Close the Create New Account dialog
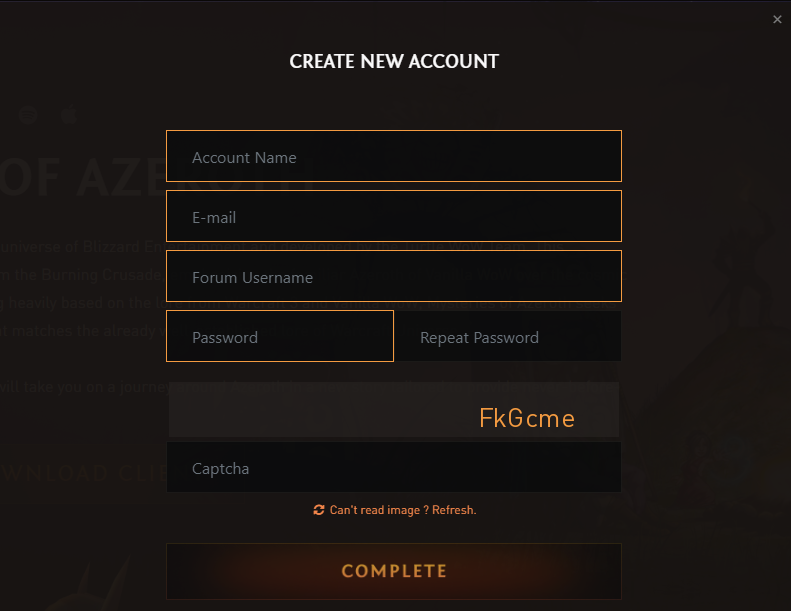 778,19
